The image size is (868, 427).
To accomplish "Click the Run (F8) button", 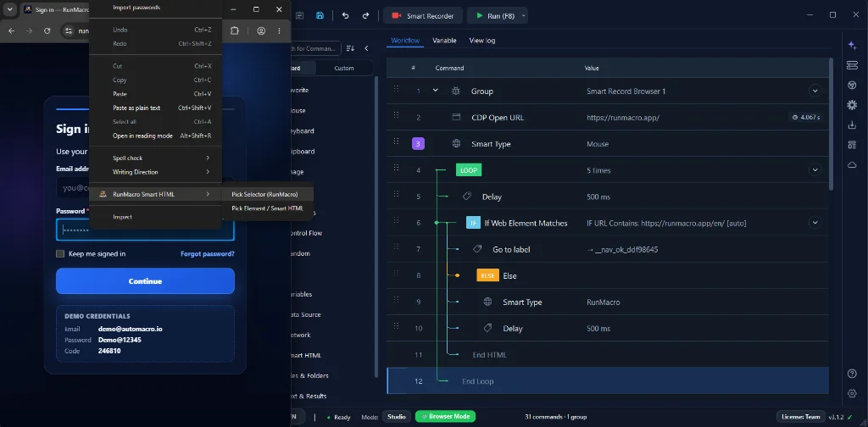I will tap(494, 15).
